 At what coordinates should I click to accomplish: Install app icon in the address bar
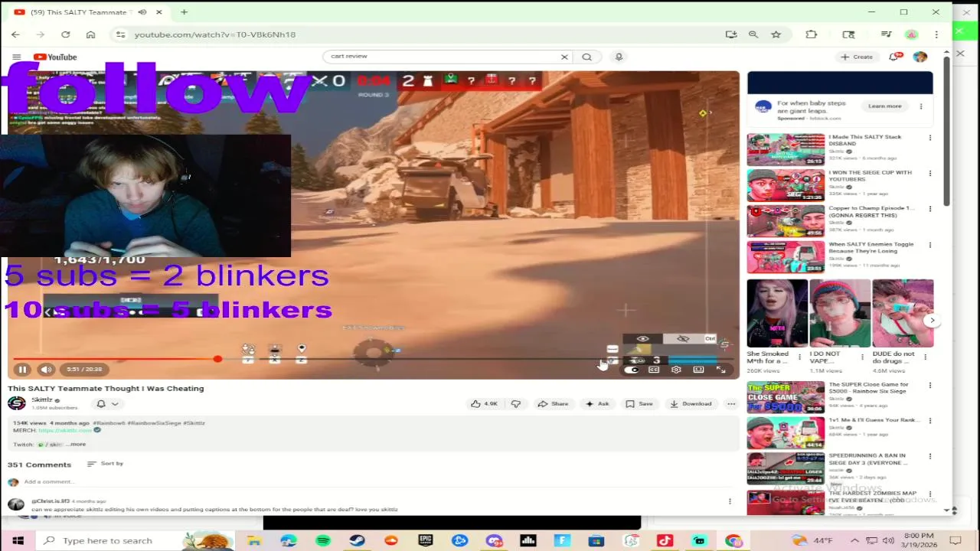[x=731, y=34]
